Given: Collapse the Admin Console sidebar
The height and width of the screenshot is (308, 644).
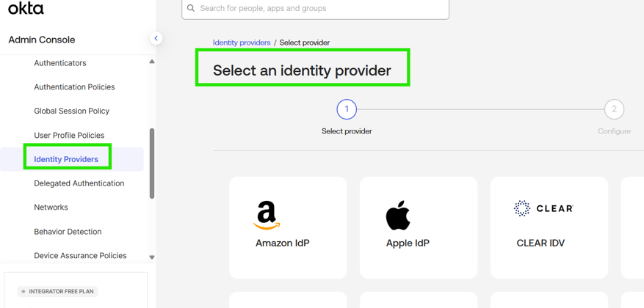Looking at the screenshot, I should coord(156,38).
